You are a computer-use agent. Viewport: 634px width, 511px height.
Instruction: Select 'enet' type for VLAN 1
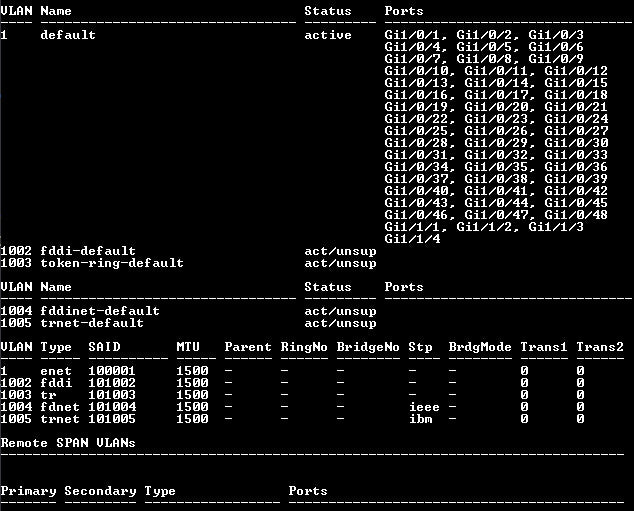pyautogui.click(x=56, y=371)
